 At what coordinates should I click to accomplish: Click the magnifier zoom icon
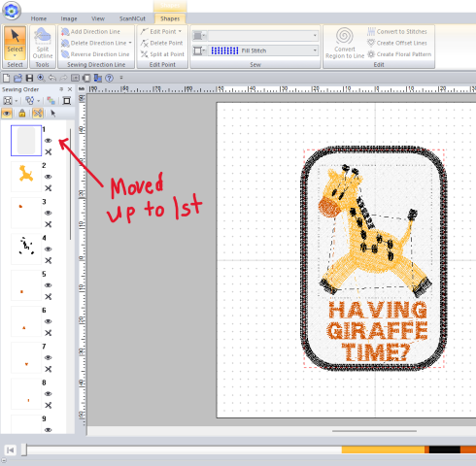coord(41,78)
